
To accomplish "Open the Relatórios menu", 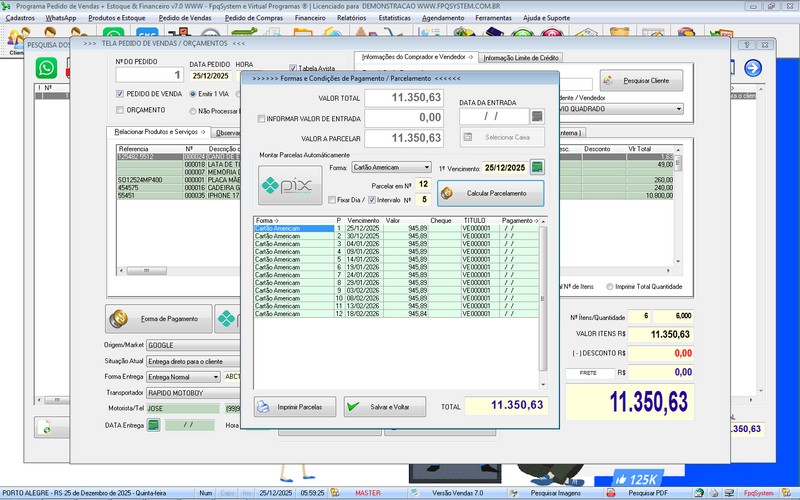I will (352, 18).
